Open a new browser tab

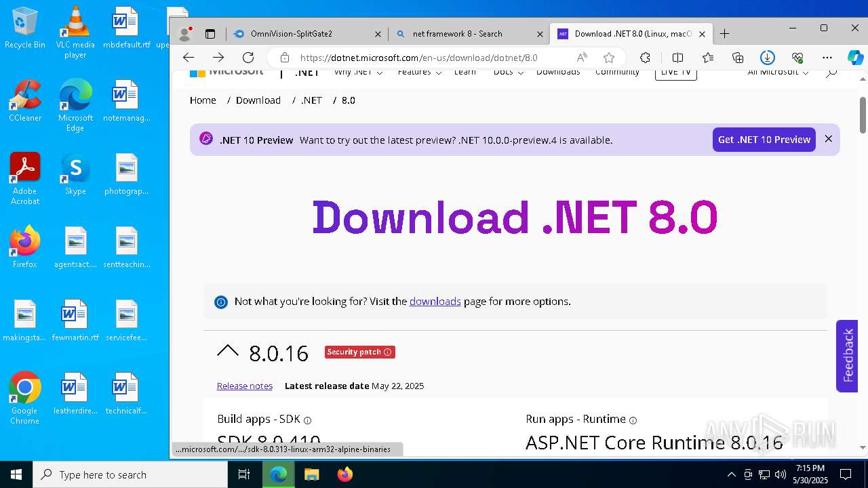pos(725,34)
